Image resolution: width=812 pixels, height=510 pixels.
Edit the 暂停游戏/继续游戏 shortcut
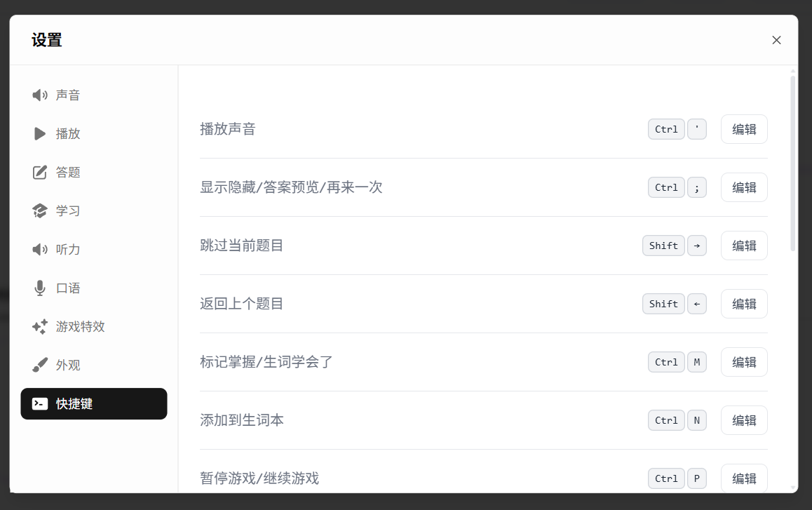[744, 478]
